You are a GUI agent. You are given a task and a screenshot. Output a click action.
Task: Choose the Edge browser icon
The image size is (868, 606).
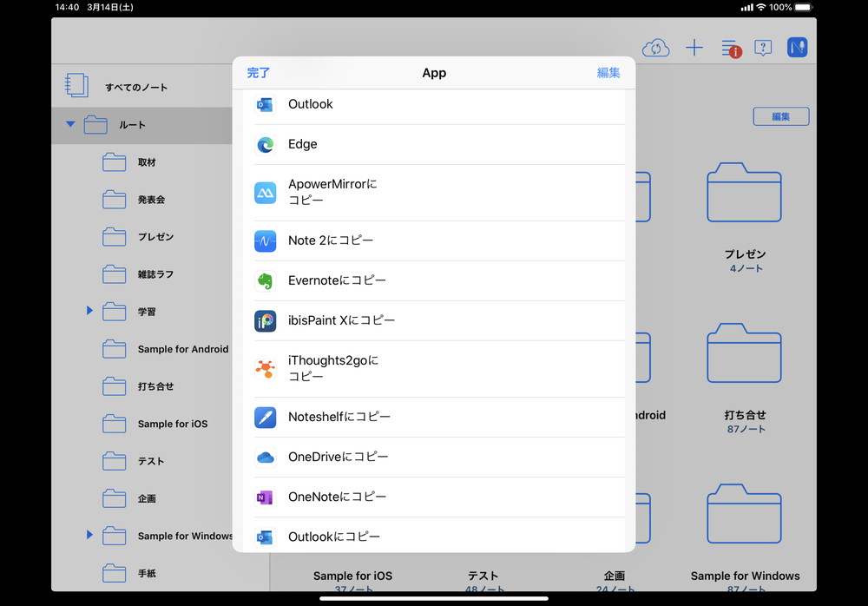click(265, 145)
